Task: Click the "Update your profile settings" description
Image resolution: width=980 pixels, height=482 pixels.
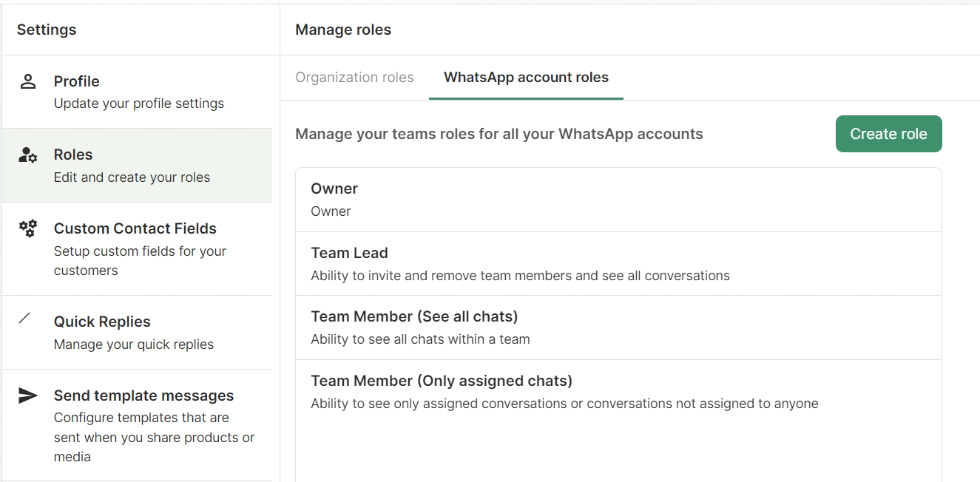Action: point(139,103)
